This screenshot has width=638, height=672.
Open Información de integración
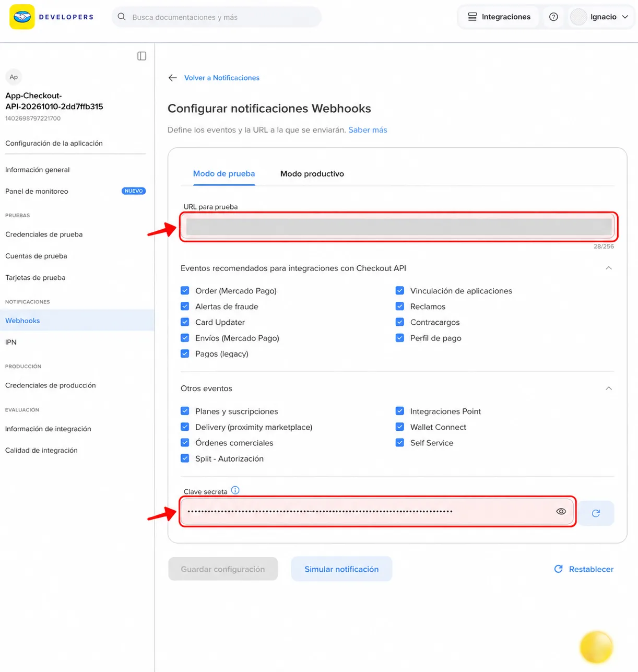[x=48, y=429]
